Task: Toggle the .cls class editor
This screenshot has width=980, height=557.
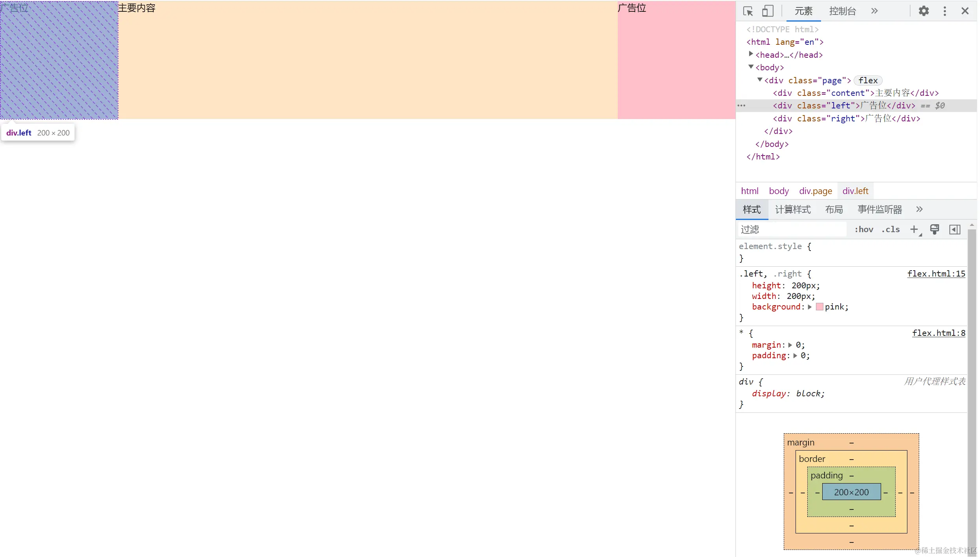Action: coord(891,229)
